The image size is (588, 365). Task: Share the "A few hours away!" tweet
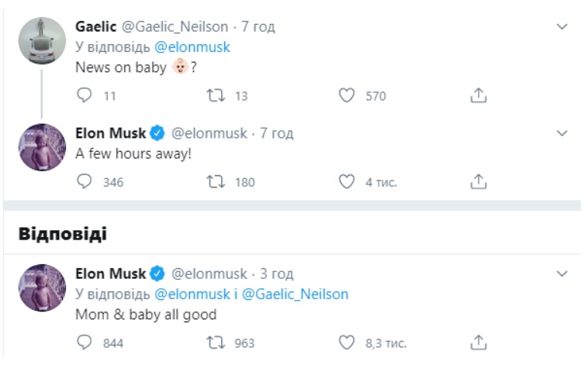[479, 182]
